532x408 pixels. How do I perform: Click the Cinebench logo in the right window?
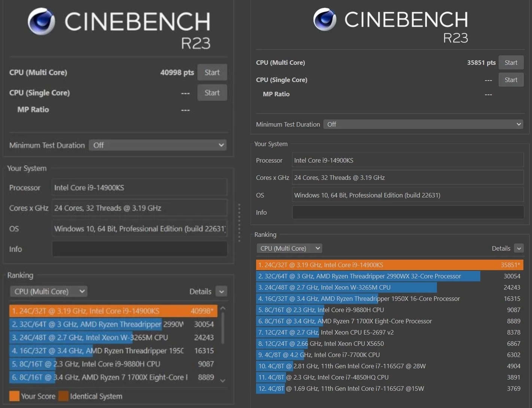pos(325,19)
